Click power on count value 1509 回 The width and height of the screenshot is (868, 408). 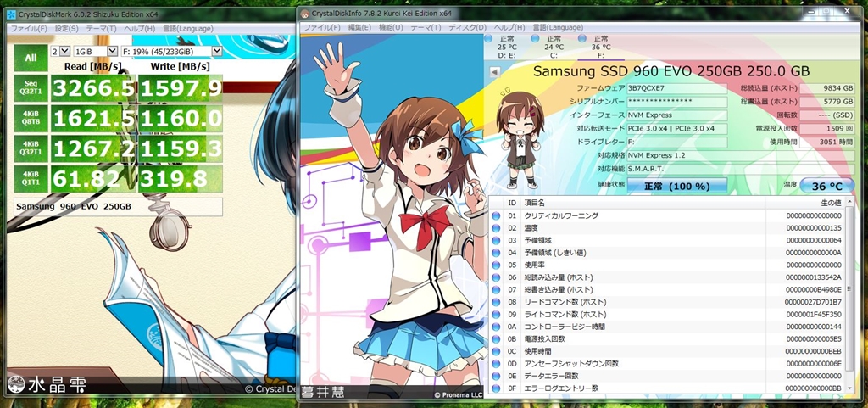pyautogui.click(x=827, y=128)
